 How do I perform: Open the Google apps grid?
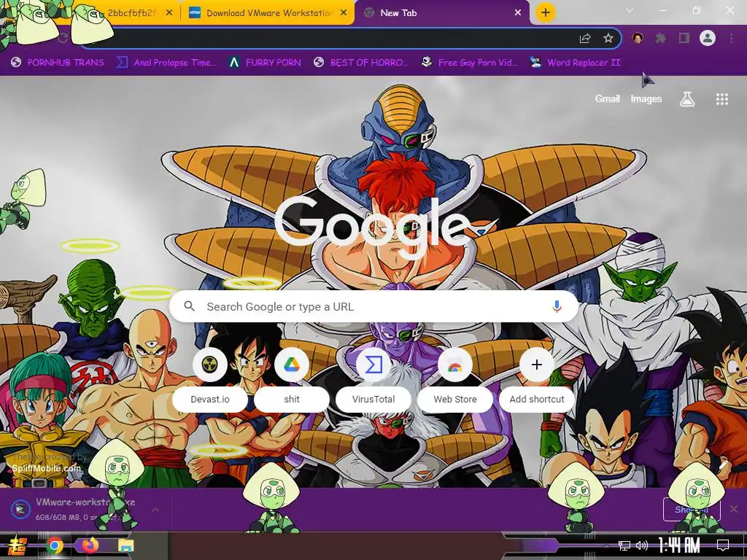tap(721, 99)
